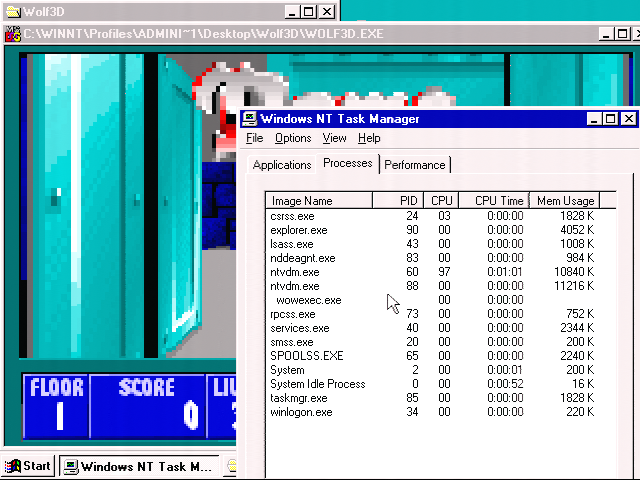
Task: Maximize the WOLF3D.EXE DOS window
Action: tap(622, 34)
